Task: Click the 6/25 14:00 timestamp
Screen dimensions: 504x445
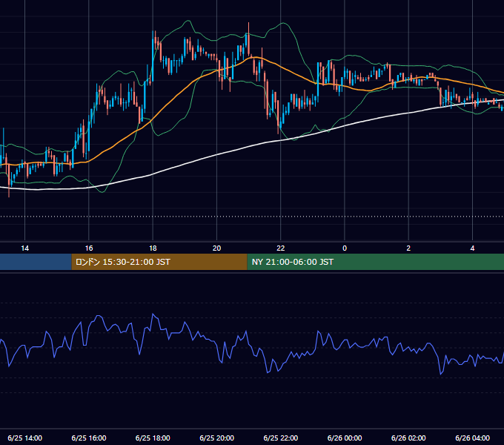Action: 24,438
